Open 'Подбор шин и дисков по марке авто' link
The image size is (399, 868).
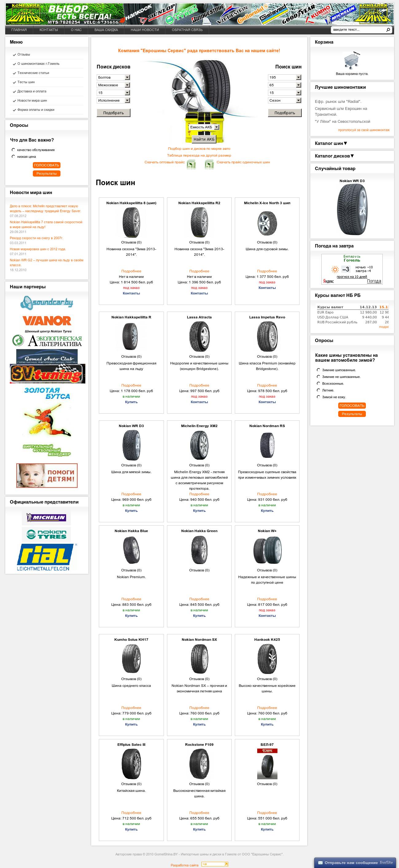click(199, 149)
